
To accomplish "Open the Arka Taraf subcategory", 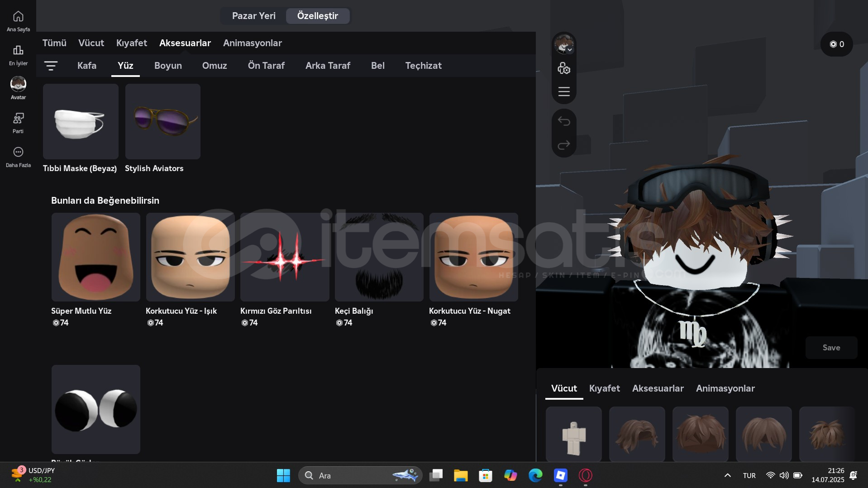I will [x=328, y=66].
